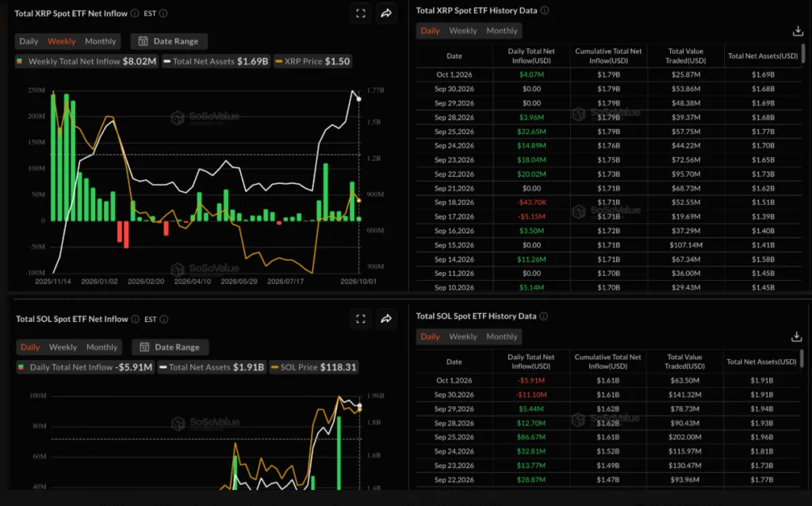This screenshot has width=812, height=506.
Task: Click $86.67M inflow in SOL Sep 25 row
Action: [x=530, y=437]
